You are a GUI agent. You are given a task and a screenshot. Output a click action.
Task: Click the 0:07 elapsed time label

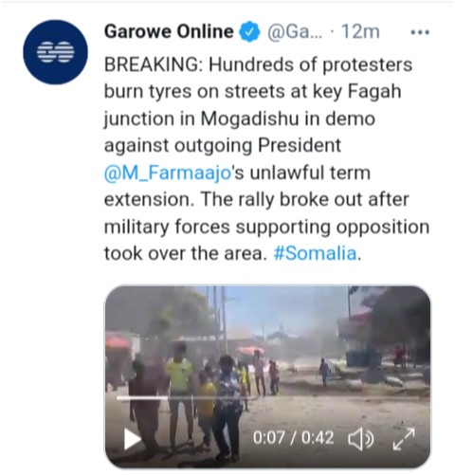pos(268,438)
